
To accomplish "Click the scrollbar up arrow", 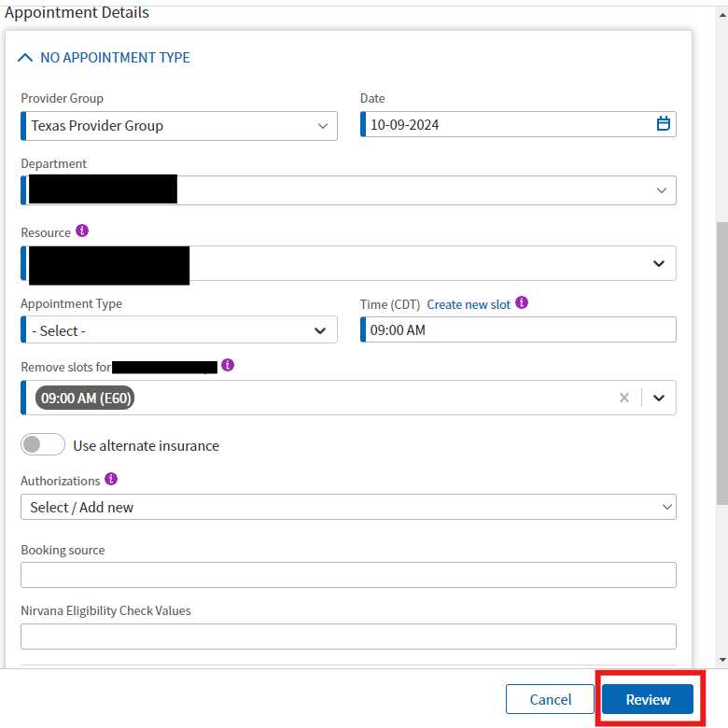I will click(x=722, y=15).
